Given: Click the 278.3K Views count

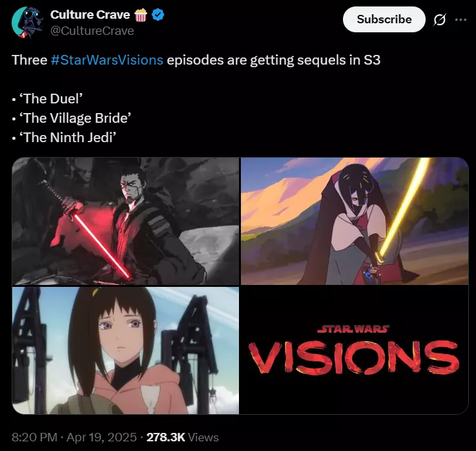Looking at the screenshot, I should pos(182,437).
